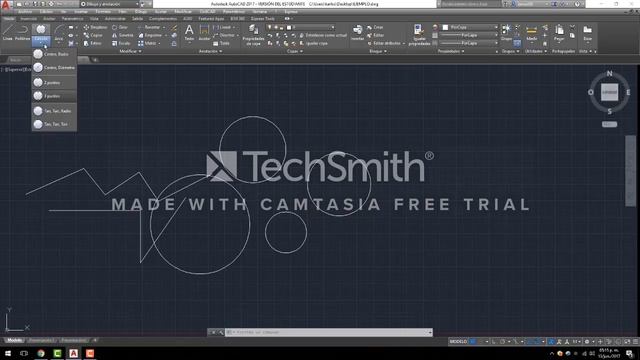The image size is (640, 360).
Task: Toggle the grid display in status bar
Action: (x=472, y=341)
